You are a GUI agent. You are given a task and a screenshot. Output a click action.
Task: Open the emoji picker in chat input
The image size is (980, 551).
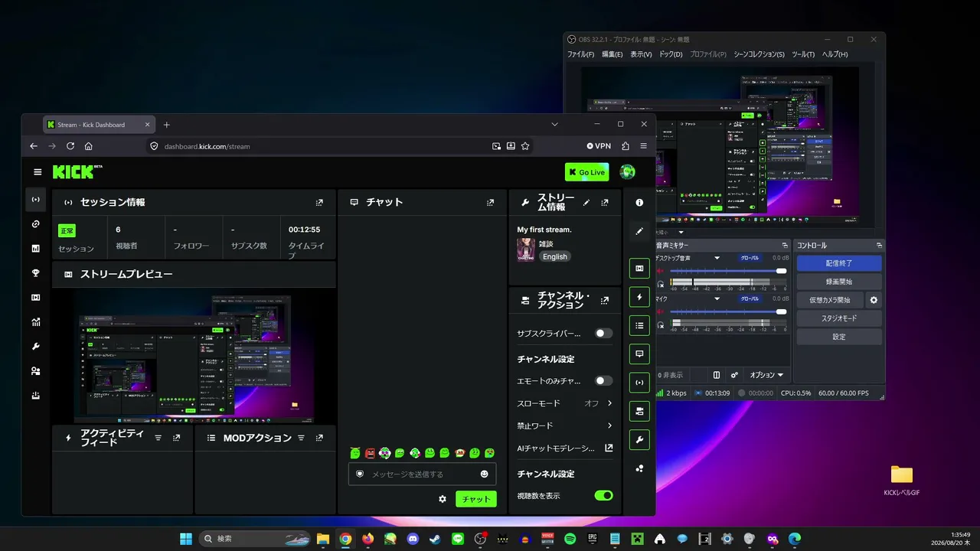pos(484,474)
